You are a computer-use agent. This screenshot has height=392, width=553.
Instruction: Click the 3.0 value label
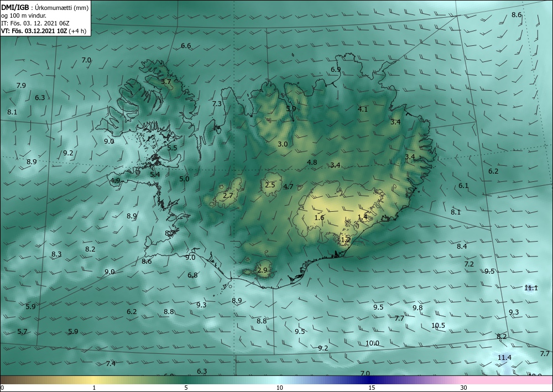tap(283, 144)
